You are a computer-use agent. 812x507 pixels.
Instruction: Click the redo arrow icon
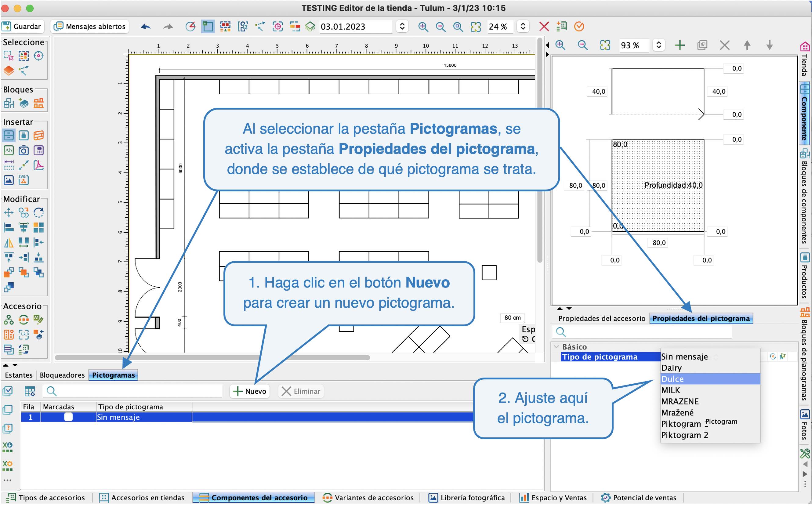pyautogui.click(x=168, y=27)
